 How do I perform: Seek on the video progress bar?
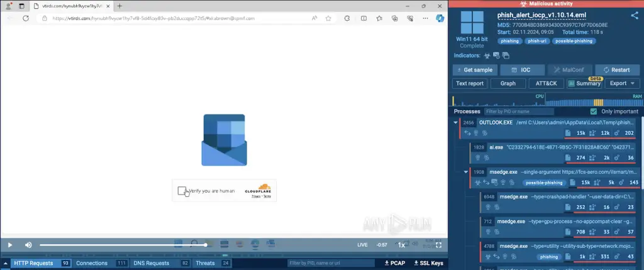123,245
